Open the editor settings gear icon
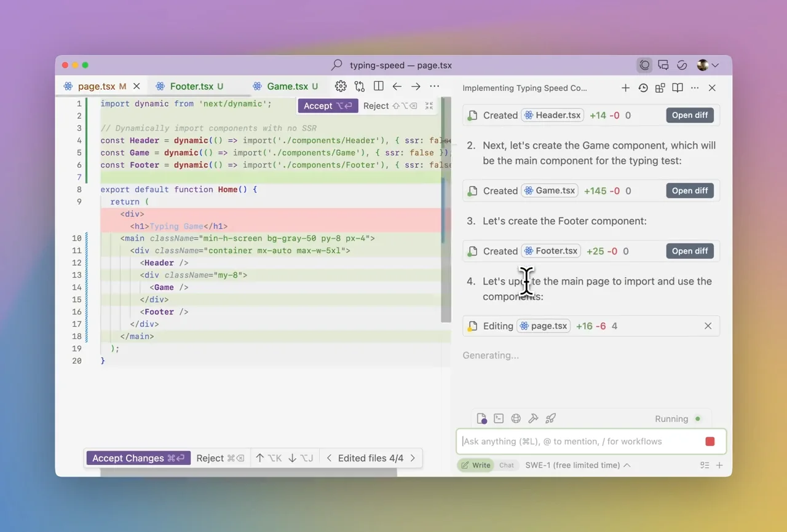 (341, 87)
